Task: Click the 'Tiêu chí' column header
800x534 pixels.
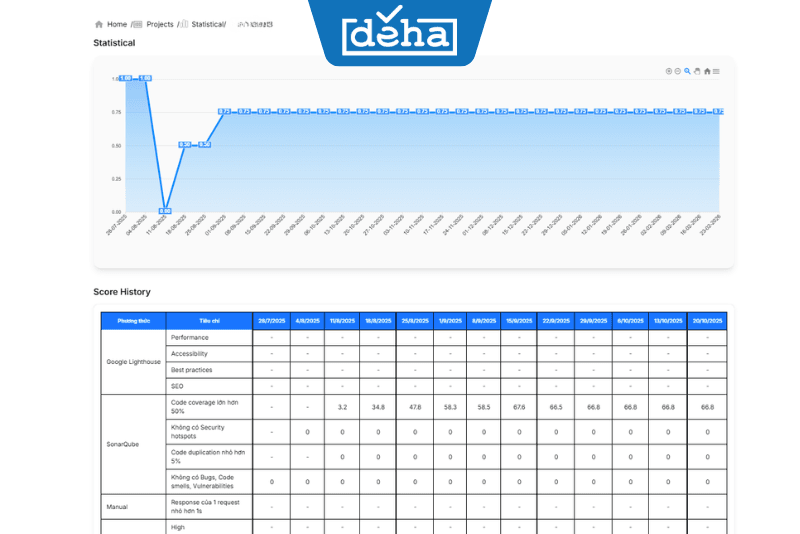Action: [x=209, y=321]
